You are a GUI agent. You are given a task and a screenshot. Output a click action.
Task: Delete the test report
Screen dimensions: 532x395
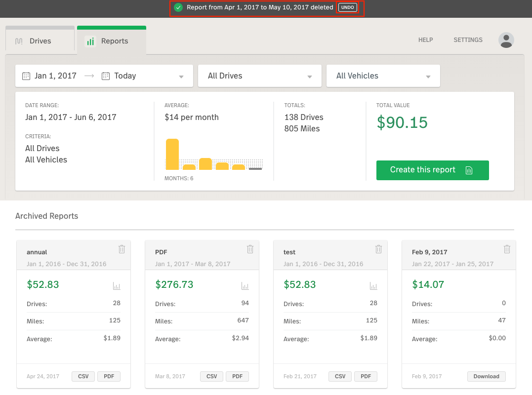click(379, 249)
